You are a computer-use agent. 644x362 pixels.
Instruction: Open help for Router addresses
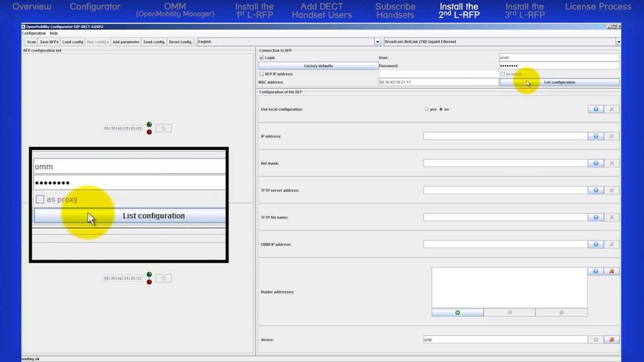point(596,271)
